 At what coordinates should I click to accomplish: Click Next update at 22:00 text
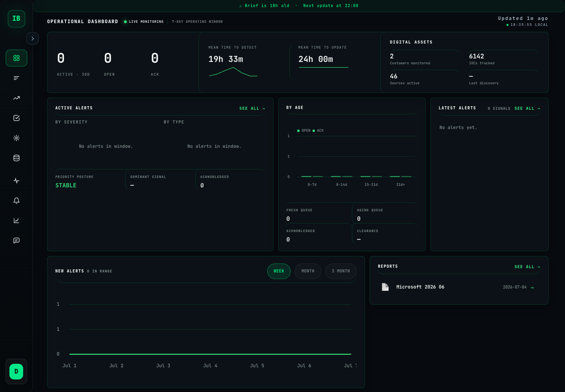click(331, 6)
